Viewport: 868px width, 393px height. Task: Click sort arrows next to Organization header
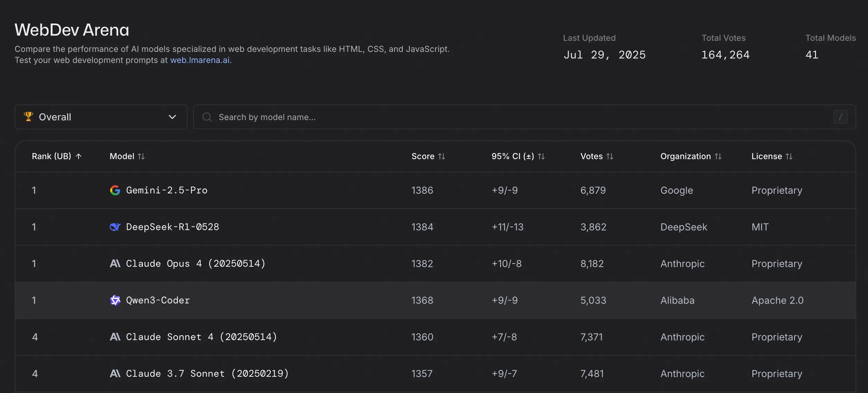(x=718, y=156)
